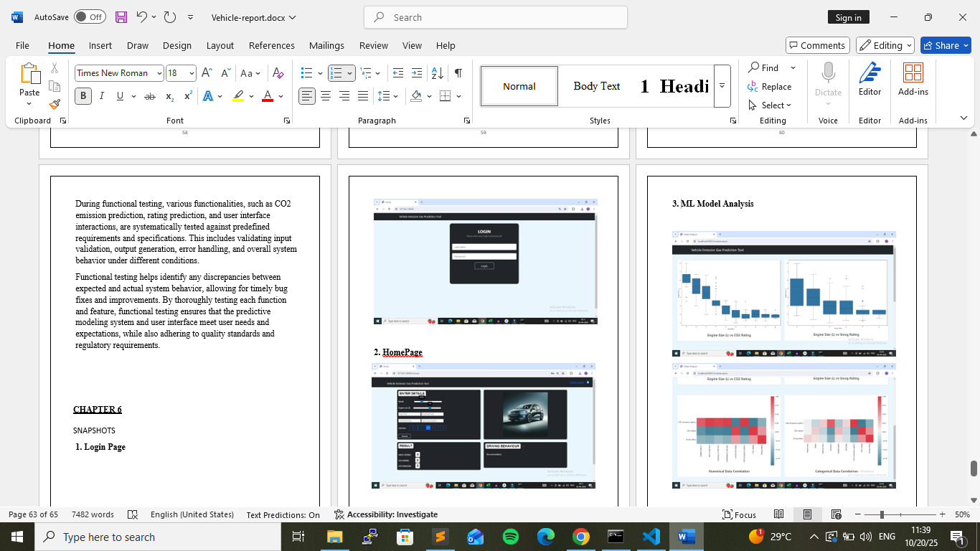Expand the Styles gallery
The image size is (980, 551).
(x=722, y=86)
